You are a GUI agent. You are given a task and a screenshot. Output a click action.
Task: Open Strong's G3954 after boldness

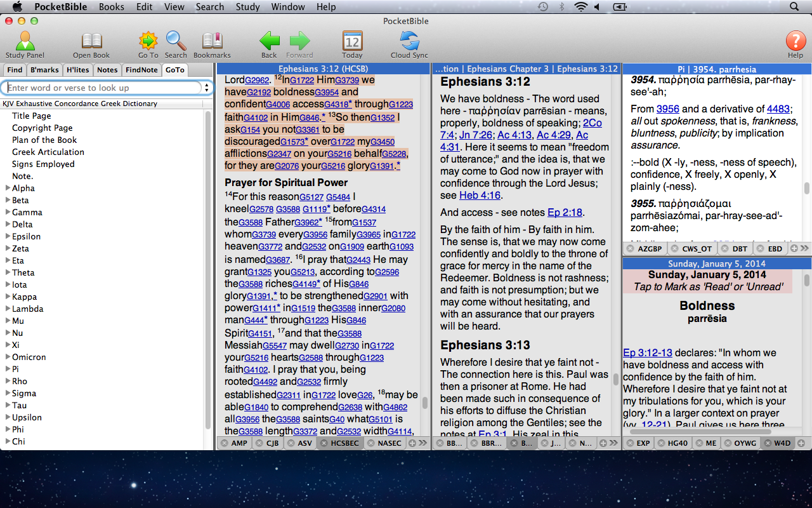(327, 93)
